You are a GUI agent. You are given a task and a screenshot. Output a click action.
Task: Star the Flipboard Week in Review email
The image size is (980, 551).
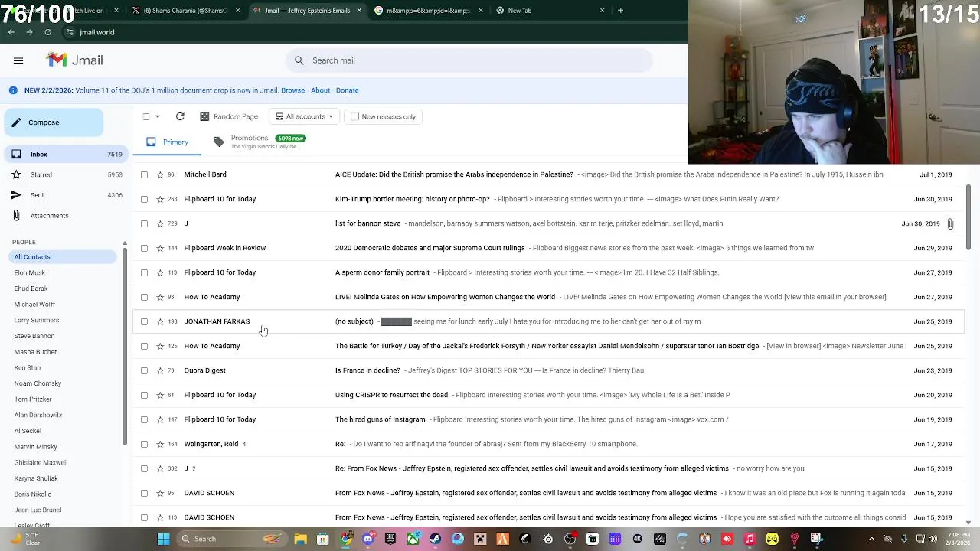click(160, 248)
